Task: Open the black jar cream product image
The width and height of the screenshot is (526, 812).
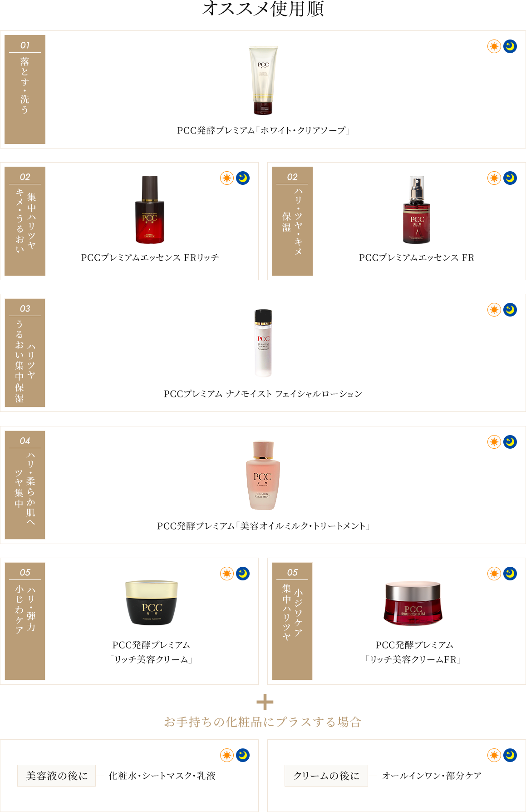Action: click(x=152, y=603)
